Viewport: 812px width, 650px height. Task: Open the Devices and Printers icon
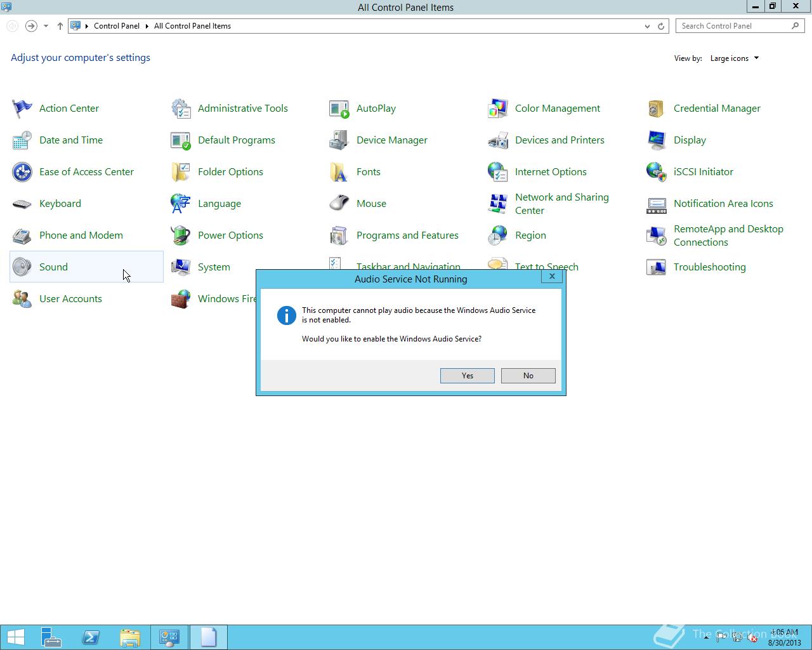(498, 140)
